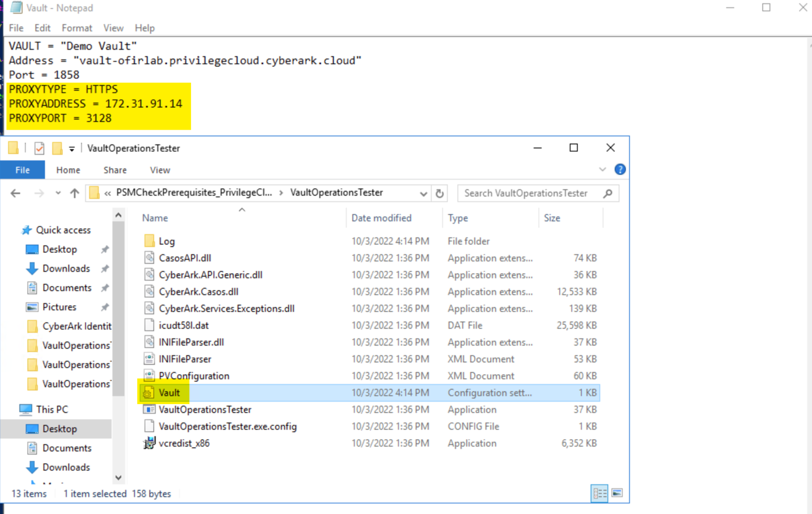The width and height of the screenshot is (812, 514).
Task: Click the checkbox icon in quick access toolbar
Action: click(39, 148)
